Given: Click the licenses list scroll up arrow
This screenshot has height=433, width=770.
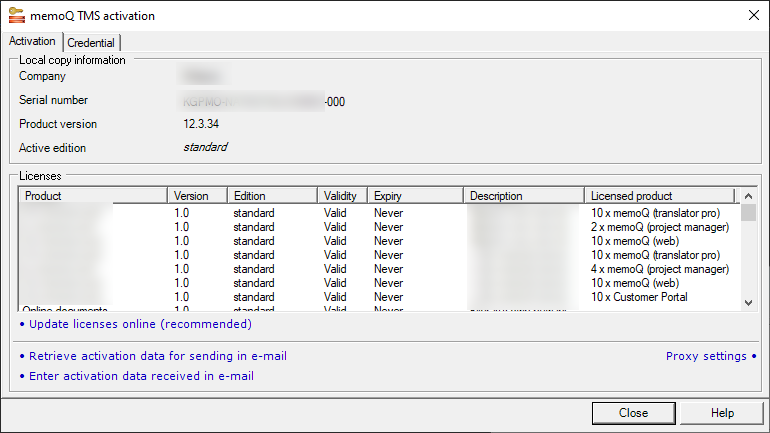Looking at the screenshot, I should pyautogui.click(x=748, y=196).
